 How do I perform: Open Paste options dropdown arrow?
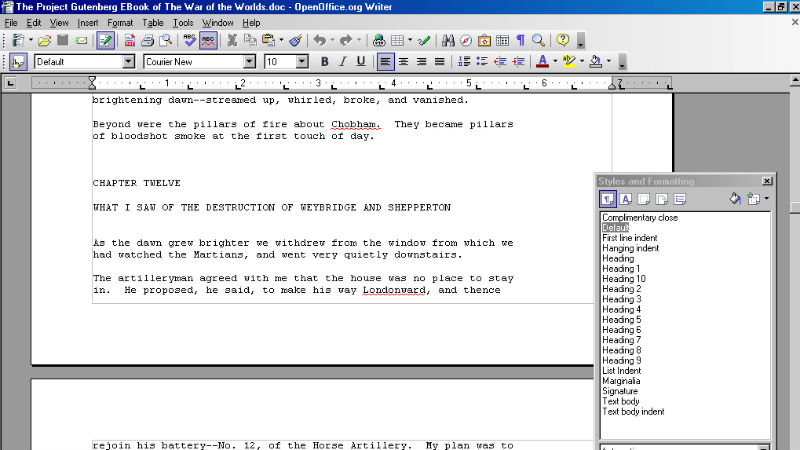coord(281,40)
